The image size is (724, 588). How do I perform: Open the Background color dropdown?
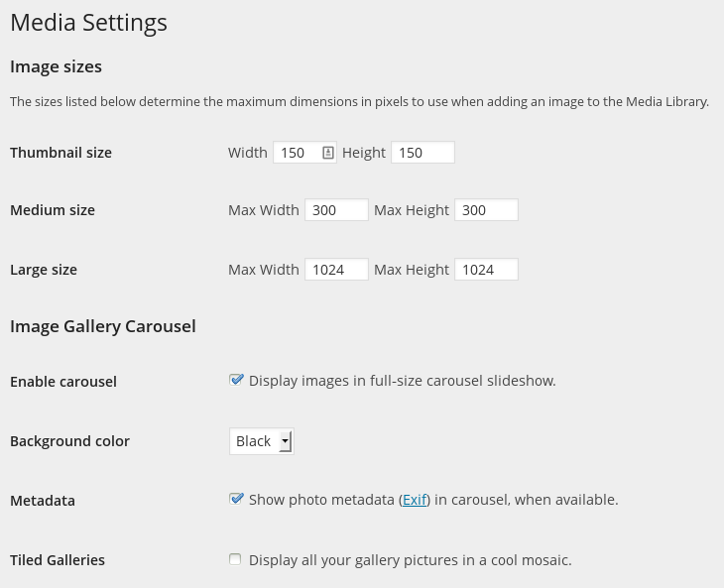pos(262,441)
